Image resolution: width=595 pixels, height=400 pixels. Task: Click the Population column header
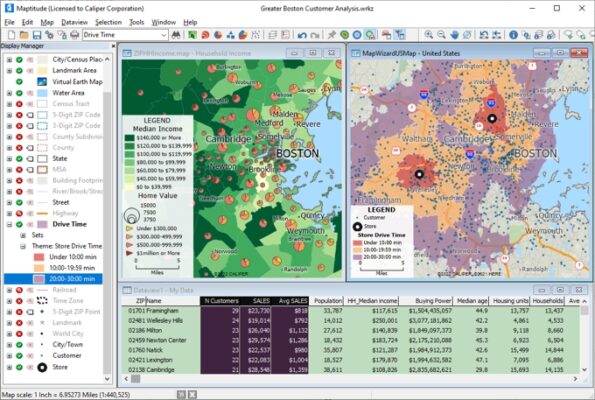(x=326, y=301)
